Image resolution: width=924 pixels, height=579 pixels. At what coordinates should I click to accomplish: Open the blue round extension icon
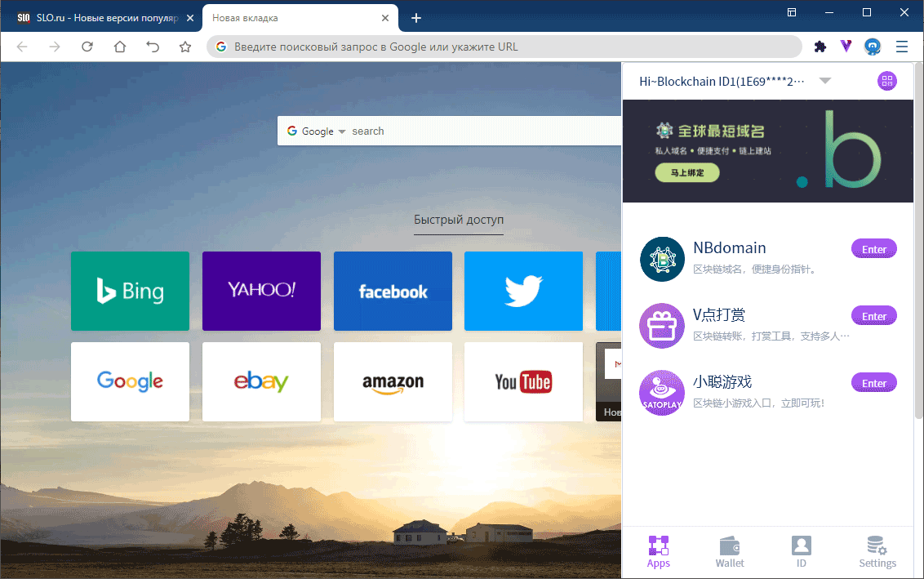coord(872,47)
